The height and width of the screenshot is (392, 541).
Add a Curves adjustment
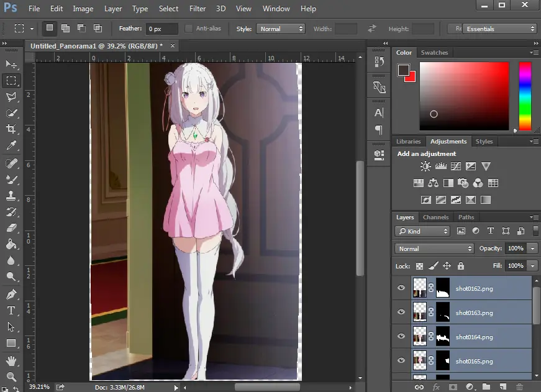456,166
